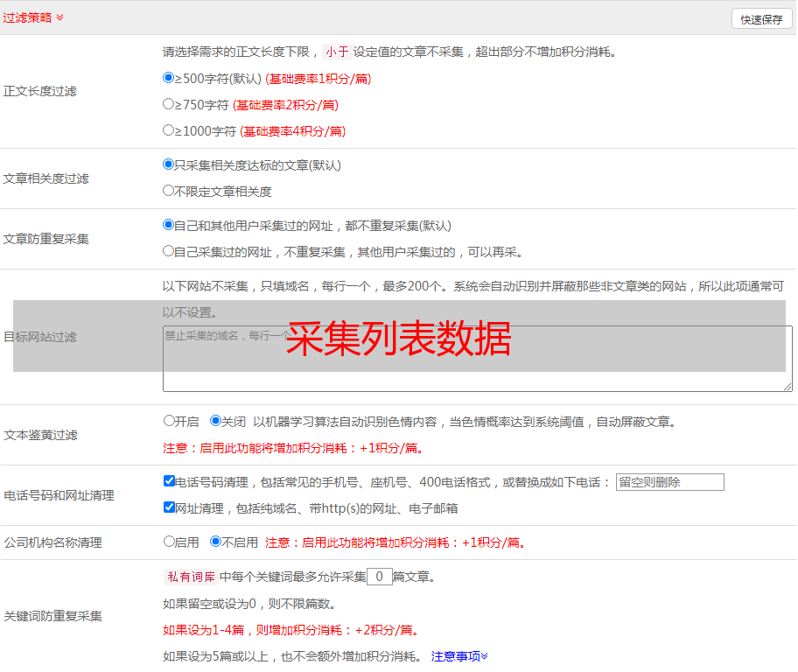Image resolution: width=798 pixels, height=672 pixels.
Task: Select 不启用 for 公司机构名称清理
Action: pyautogui.click(x=216, y=542)
